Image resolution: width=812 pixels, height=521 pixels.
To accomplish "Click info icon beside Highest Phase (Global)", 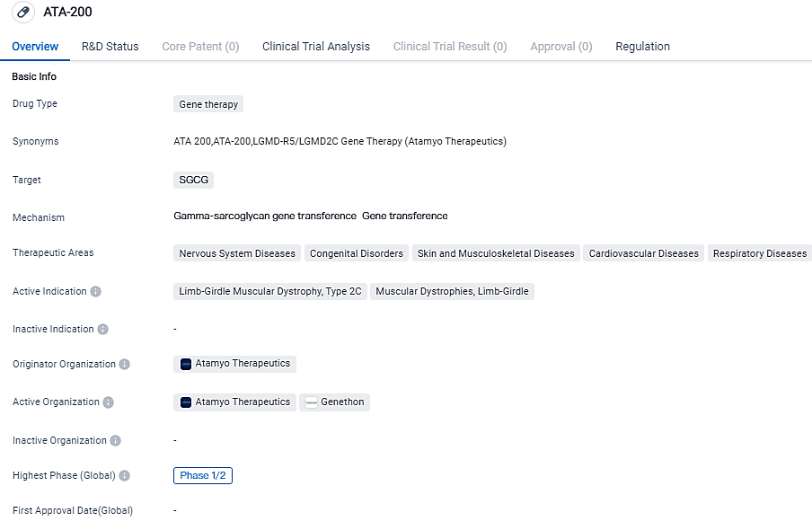I will pos(125,476).
